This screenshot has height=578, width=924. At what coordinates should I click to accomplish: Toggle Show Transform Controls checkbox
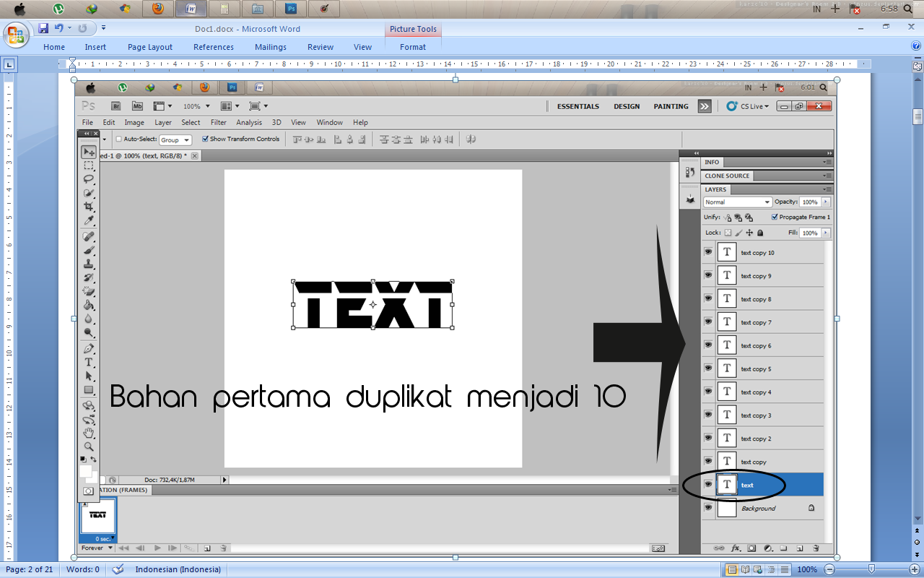(x=206, y=139)
